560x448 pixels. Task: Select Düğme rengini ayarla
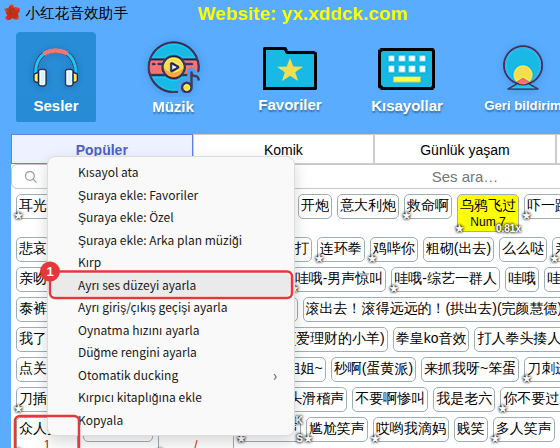(x=171, y=353)
